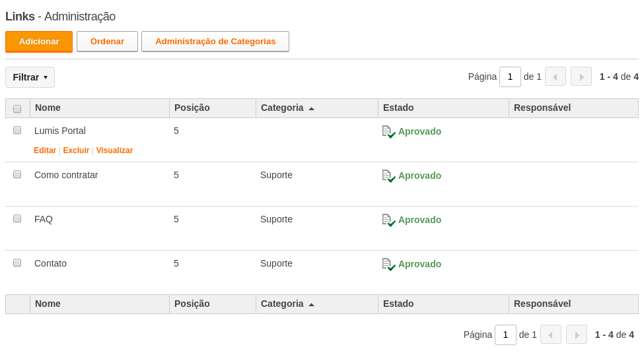Click the Adicionar button
Viewport: 644px width, 359px height.
tap(39, 42)
